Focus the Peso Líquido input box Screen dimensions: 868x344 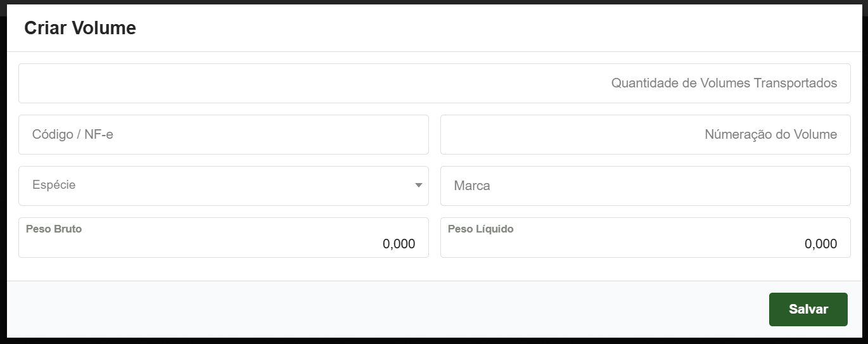click(x=645, y=243)
